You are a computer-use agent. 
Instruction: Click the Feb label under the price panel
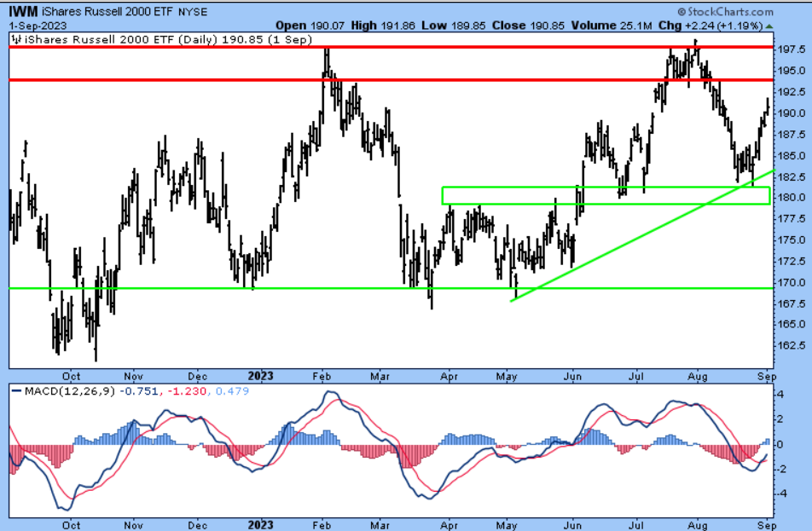click(x=322, y=376)
